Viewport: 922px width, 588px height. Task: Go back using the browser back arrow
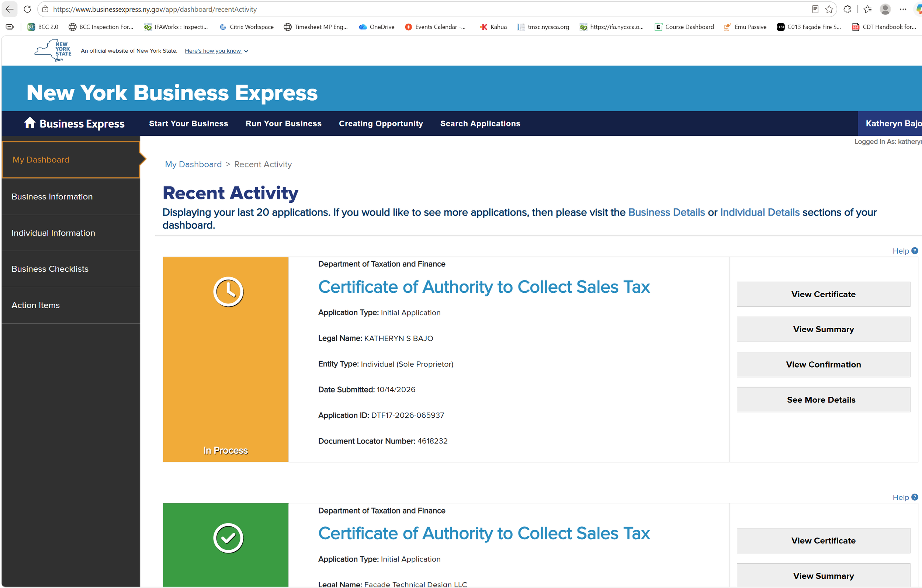(x=10, y=9)
